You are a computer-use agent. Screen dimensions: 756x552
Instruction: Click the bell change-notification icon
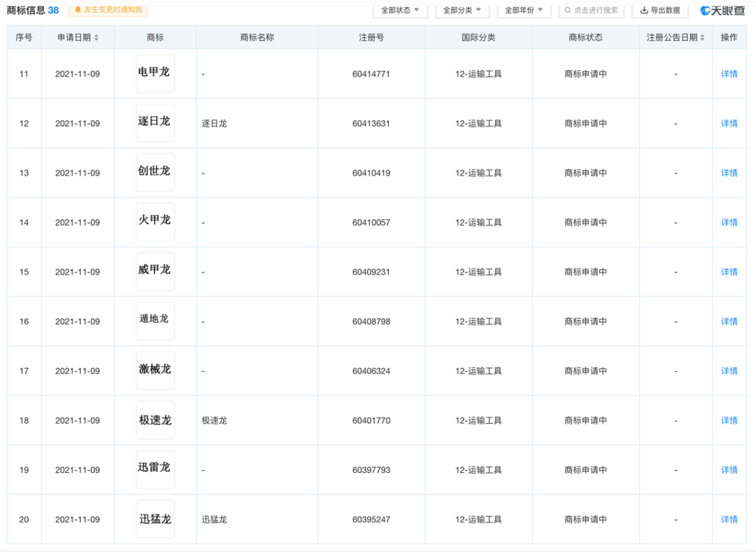[78, 10]
